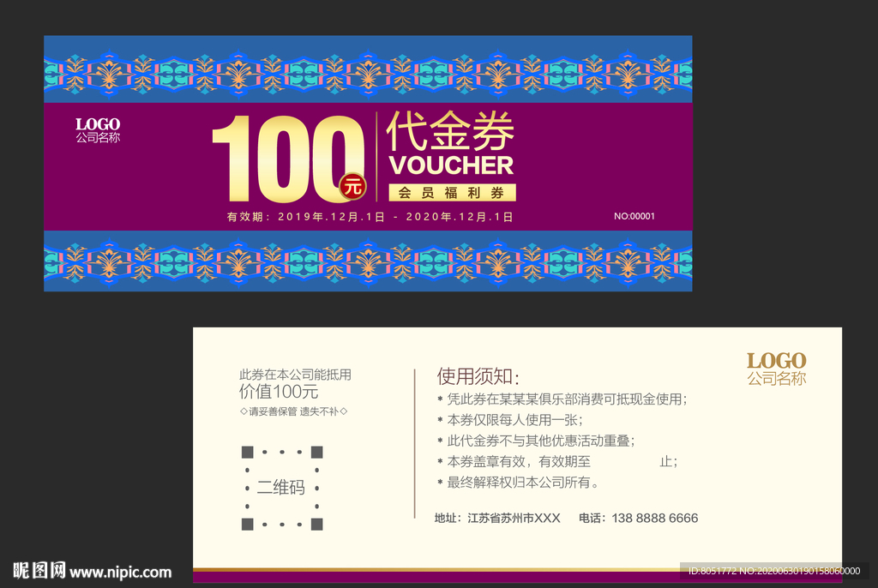Click the 有效期 date line
Viewport: 878px width, 588px height.
[x=370, y=217]
